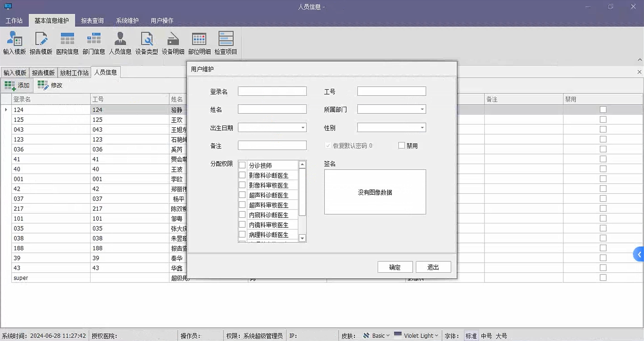Open the 出生日期 date dropdown

coord(303,128)
